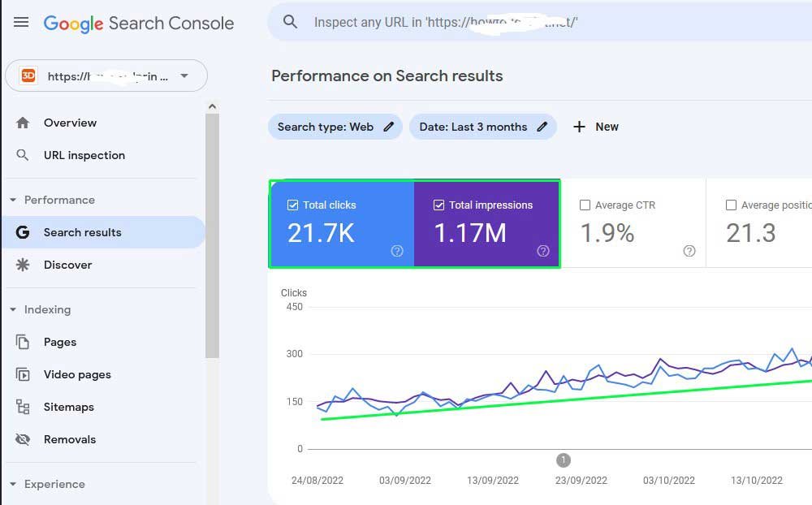Click the Google G icon beside Search results

[22, 232]
